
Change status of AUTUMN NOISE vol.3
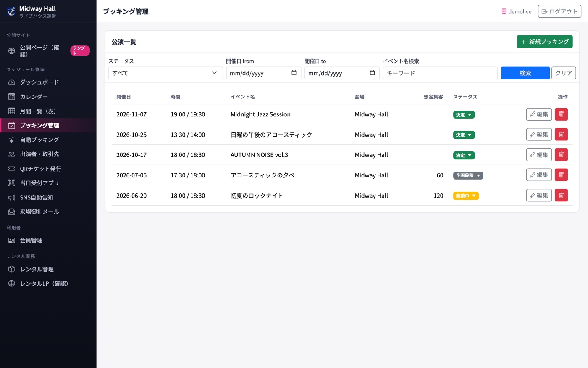[464, 155]
